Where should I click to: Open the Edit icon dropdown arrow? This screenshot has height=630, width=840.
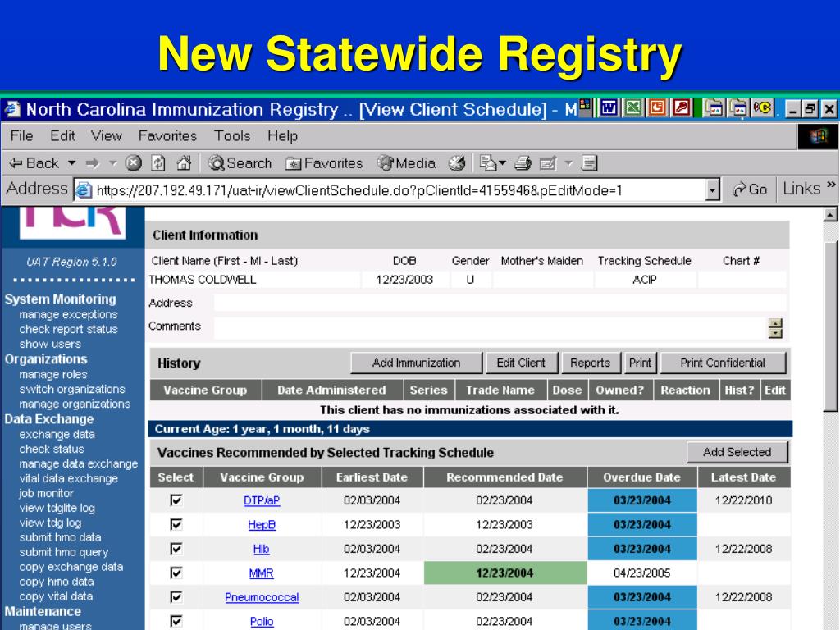tap(568, 162)
